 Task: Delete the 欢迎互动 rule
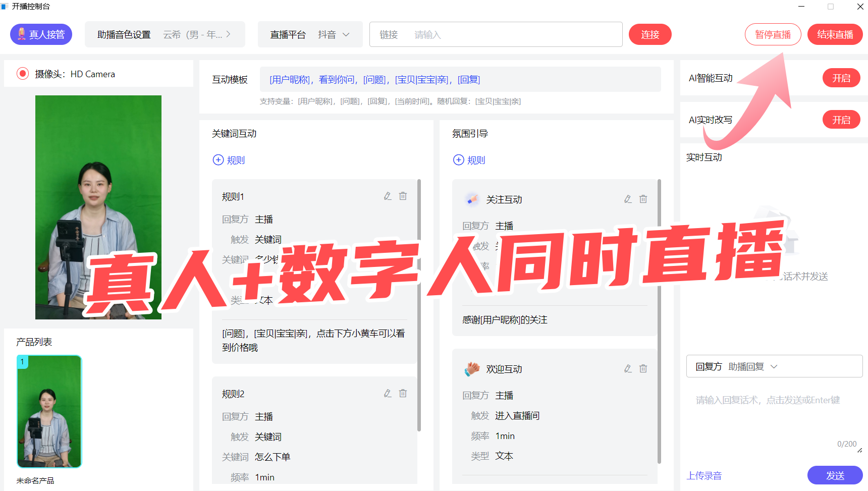click(643, 368)
